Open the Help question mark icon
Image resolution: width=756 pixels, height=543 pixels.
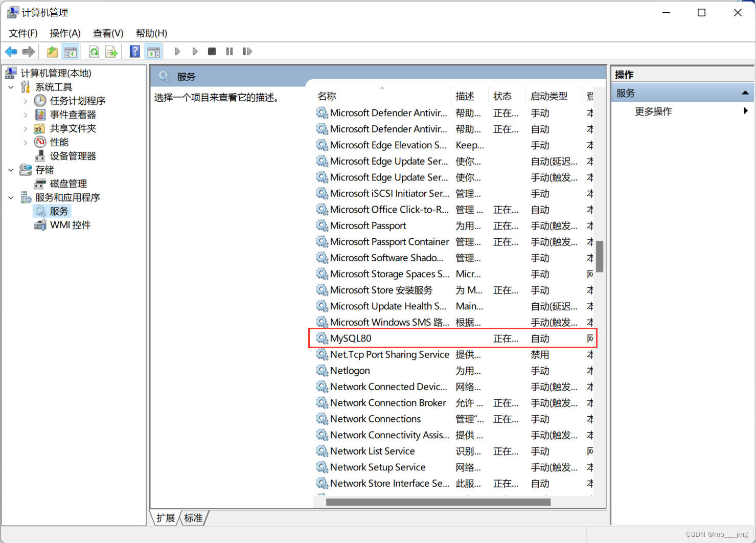click(x=135, y=52)
